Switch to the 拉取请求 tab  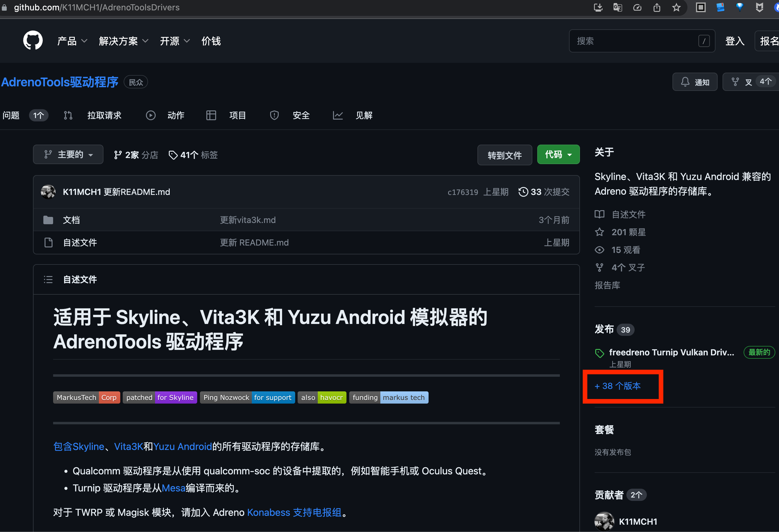point(103,116)
